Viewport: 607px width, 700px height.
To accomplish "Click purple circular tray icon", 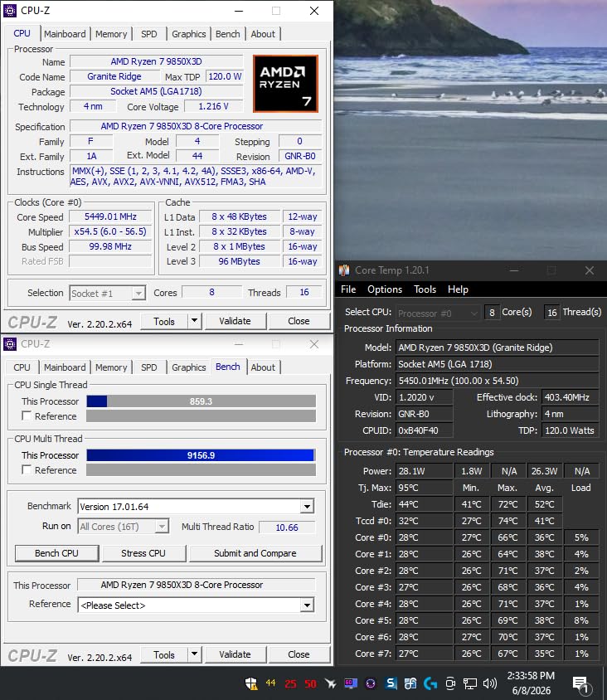I will (371, 683).
